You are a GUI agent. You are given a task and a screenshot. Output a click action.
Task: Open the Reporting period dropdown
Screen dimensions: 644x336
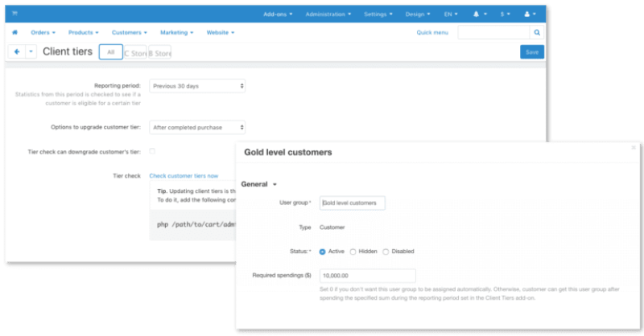197,85
